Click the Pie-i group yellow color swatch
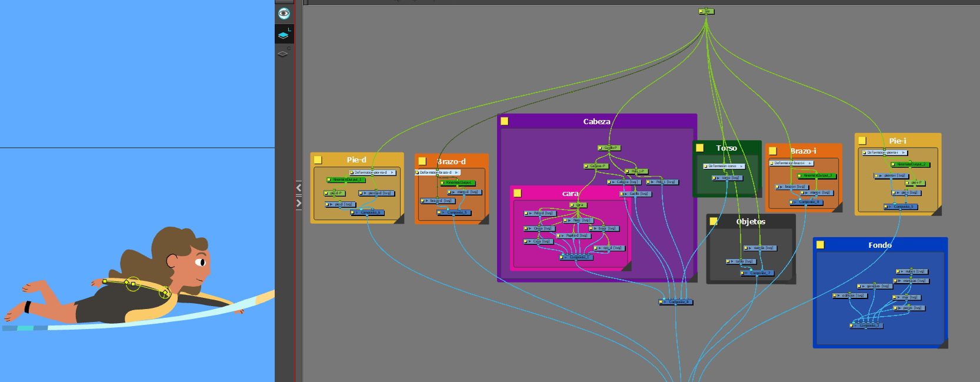 point(862,141)
